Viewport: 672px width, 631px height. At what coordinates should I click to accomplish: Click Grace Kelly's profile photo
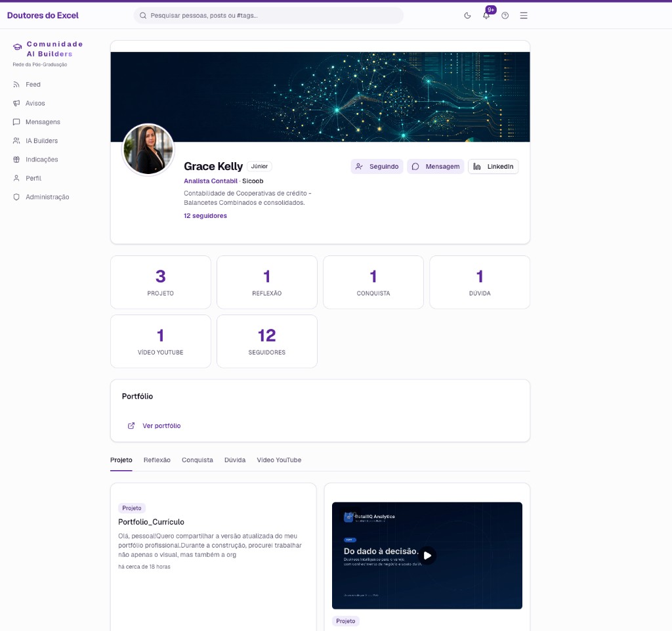tap(148, 150)
